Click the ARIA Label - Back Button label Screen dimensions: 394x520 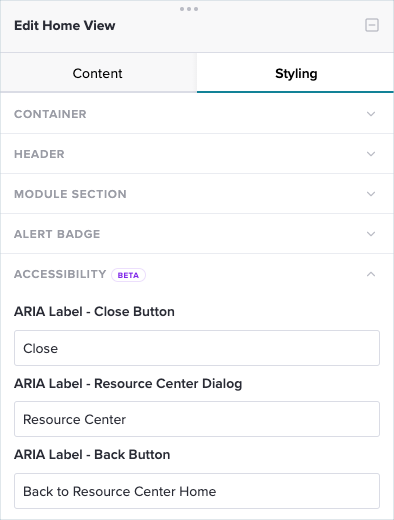(92, 455)
